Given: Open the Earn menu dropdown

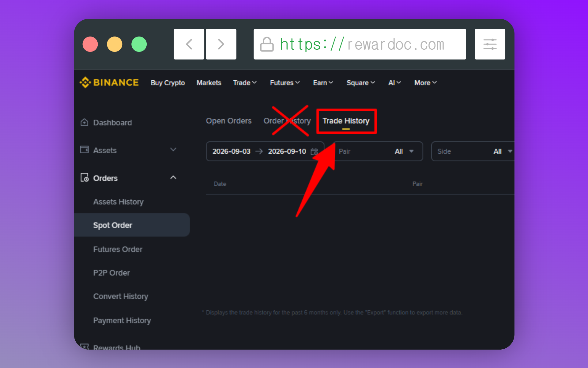Looking at the screenshot, I should 323,83.
